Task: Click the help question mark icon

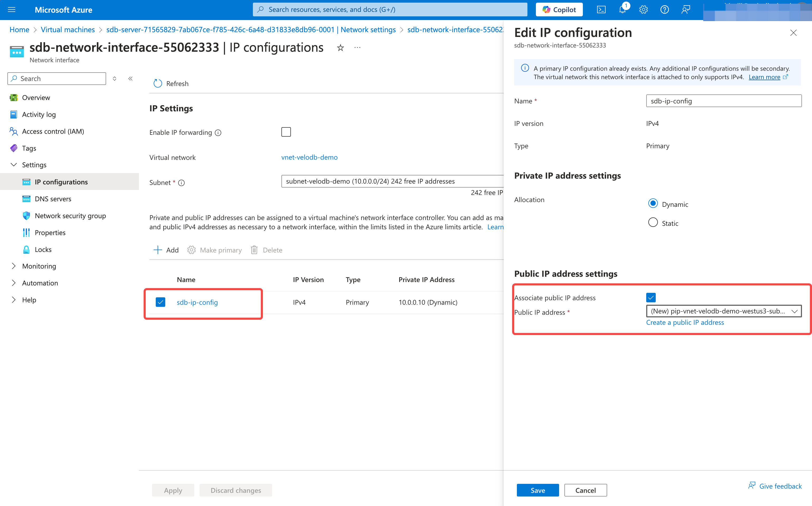Action: pyautogui.click(x=664, y=10)
